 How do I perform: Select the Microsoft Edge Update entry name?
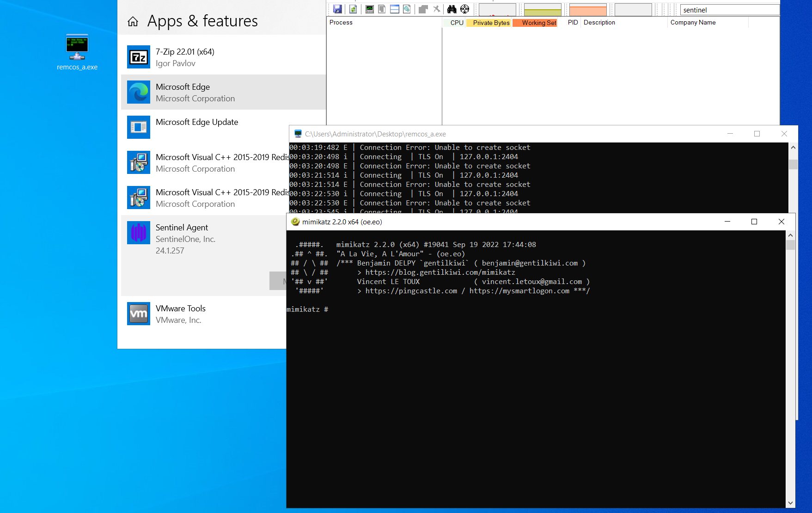point(197,122)
